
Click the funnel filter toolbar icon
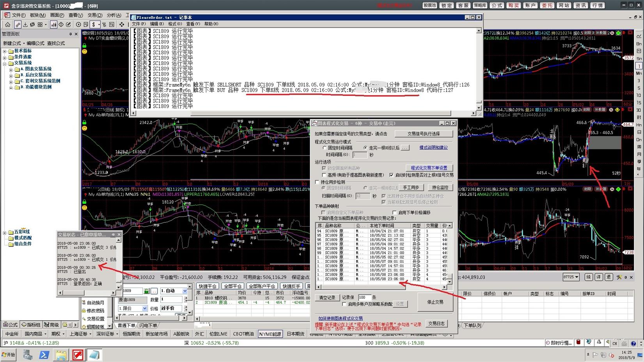click(x=104, y=25)
